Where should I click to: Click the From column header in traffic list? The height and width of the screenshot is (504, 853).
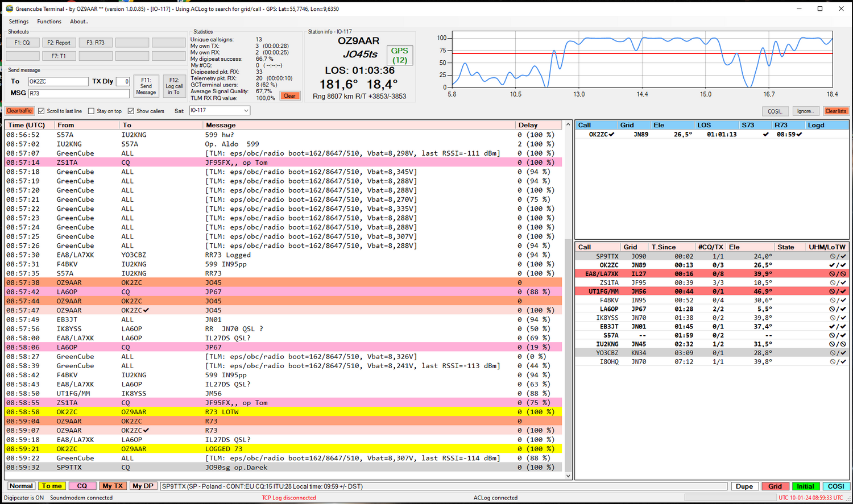click(86, 125)
